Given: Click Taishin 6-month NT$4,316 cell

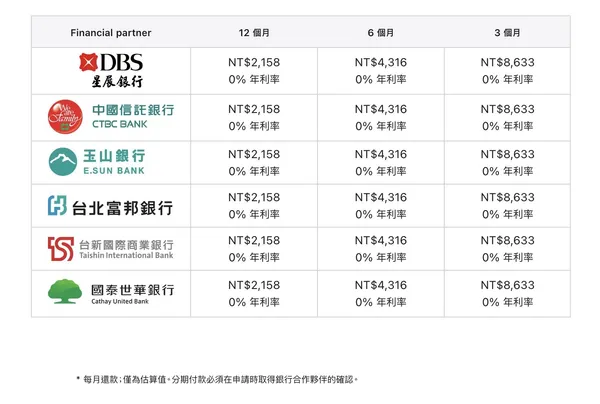Looking at the screenshot, I should 381,241.
